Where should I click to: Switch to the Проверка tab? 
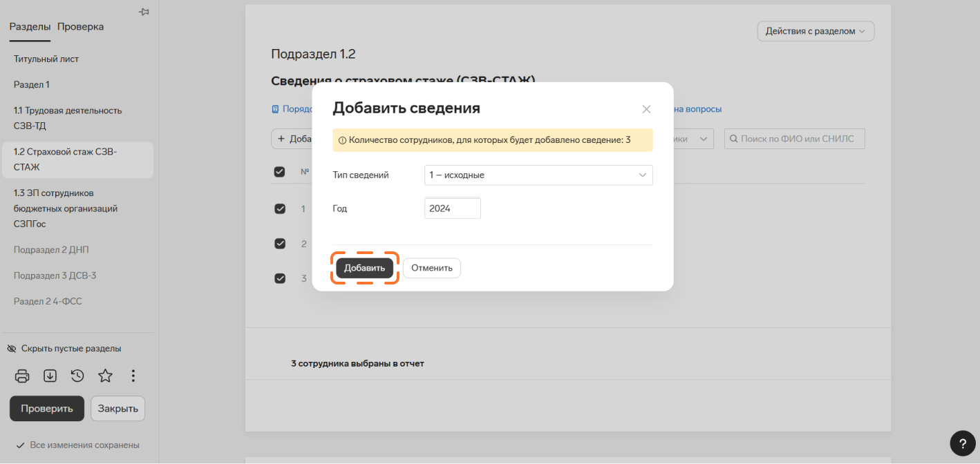point(80,27)
